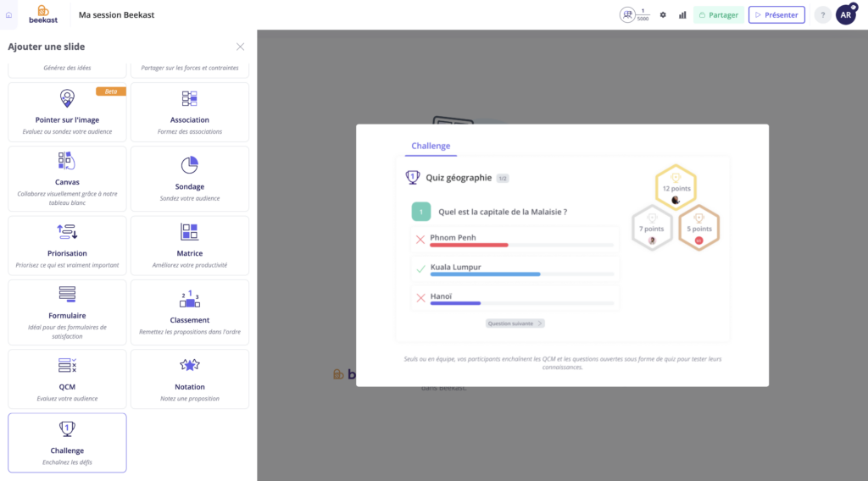Click the Kuala Lumpur blue progress bar
868x481 pixels.
pos(485,274)
